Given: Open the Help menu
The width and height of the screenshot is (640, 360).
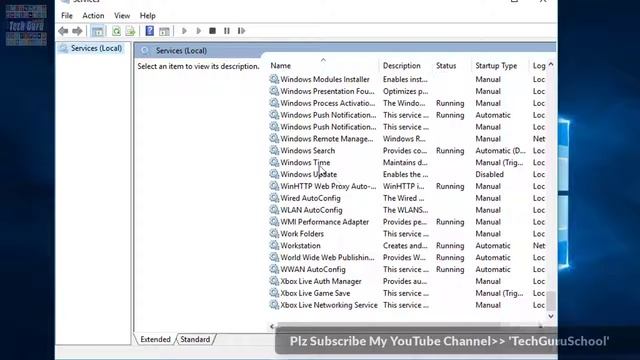Looking at the screenshot, I should pyautogui.click(x=147, y=16).
